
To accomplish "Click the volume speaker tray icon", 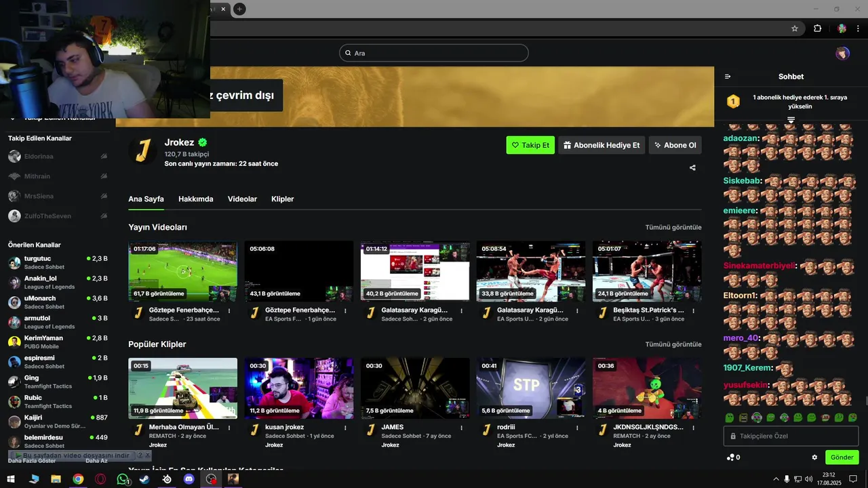I will 808,479.
